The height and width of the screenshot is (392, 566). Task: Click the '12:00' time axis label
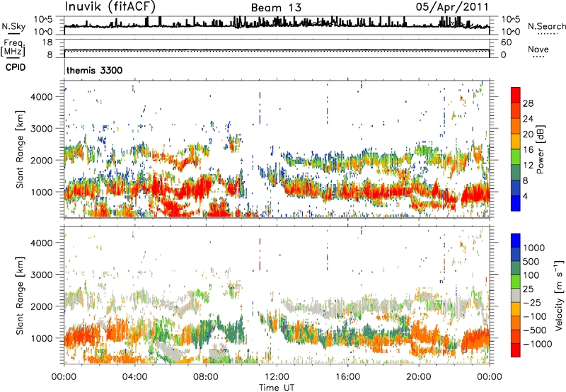(x=277, y=377)
